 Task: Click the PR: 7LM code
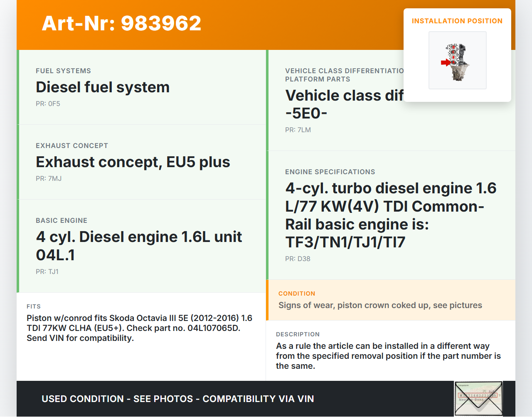[x=298, y=130]
